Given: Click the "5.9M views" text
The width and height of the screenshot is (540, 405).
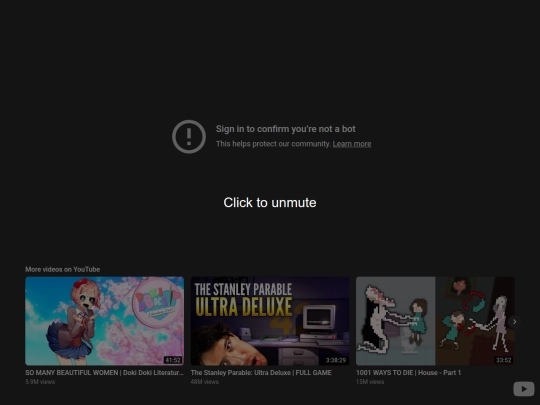Looking at the screenshot, I should pyautogui.click(x=40, y=382).
